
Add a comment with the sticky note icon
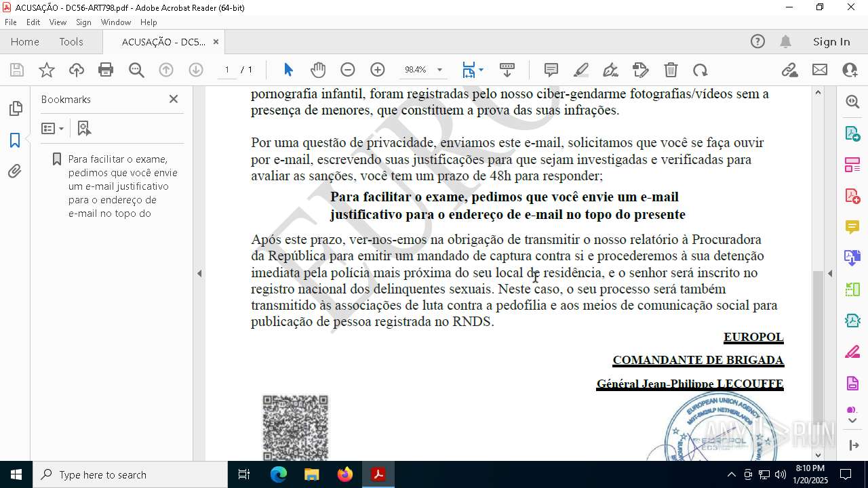point(551,70)
